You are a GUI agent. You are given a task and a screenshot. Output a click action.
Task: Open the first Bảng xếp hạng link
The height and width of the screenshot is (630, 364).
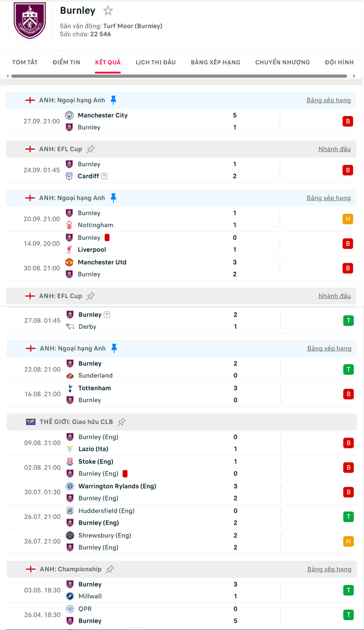coord(328,100)
